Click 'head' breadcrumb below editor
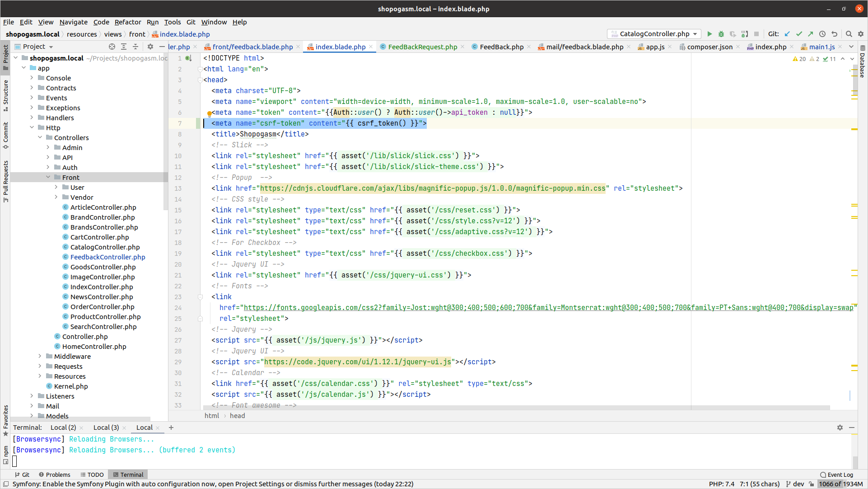868x489 pixels. point(237,416)
